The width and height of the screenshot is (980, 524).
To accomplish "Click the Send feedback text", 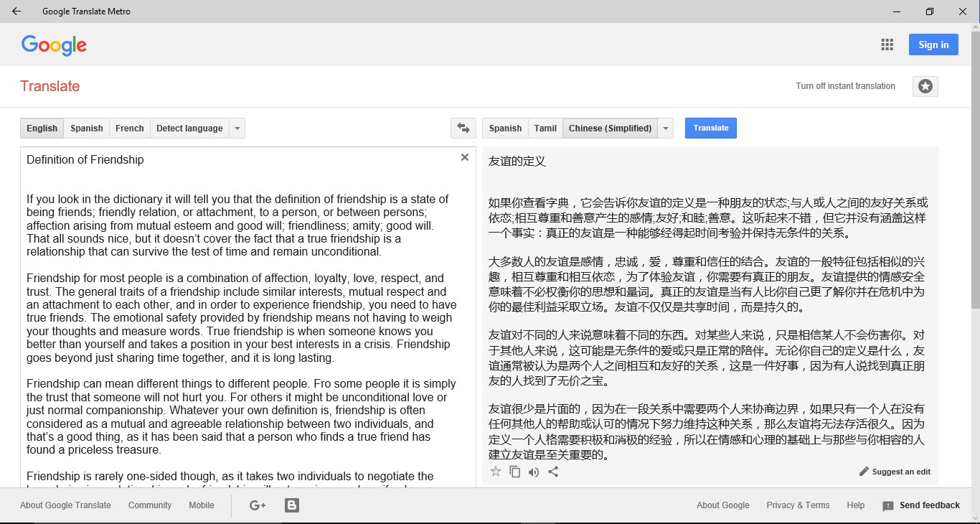I will point(930,505).
